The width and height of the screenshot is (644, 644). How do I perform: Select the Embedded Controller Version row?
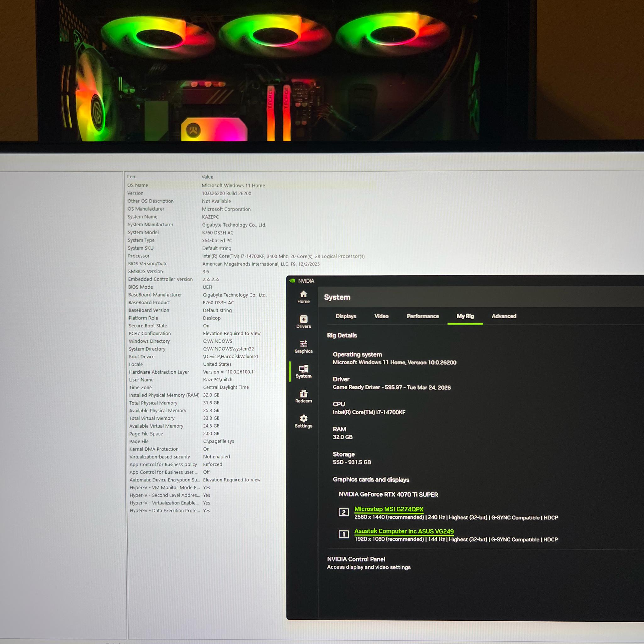(174, 279)
